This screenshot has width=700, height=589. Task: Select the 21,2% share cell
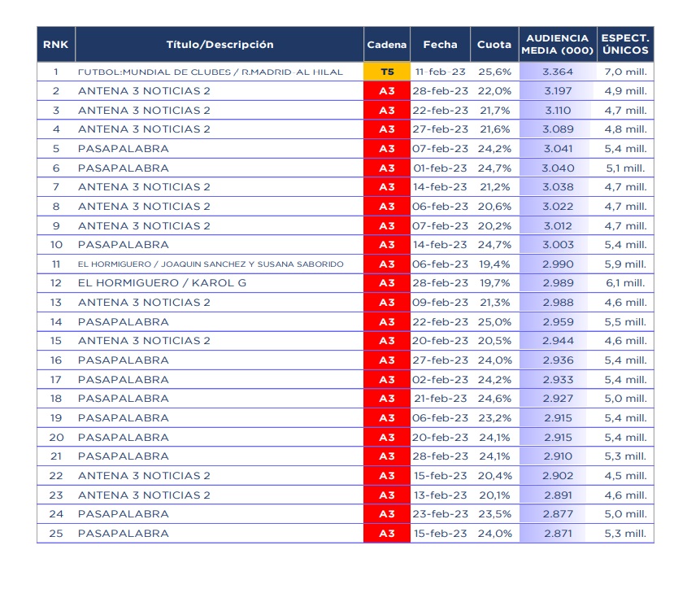494,187
